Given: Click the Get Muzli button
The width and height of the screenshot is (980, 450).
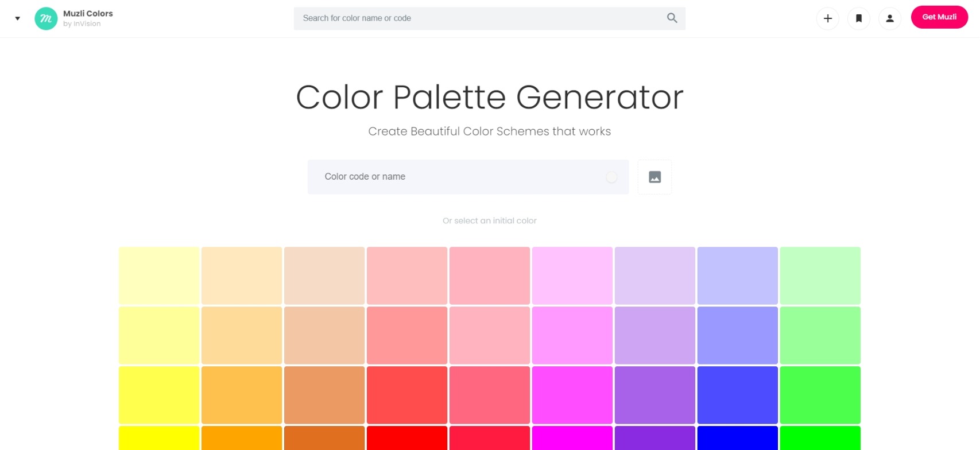Looking at the screenshot, I should 939,17.
